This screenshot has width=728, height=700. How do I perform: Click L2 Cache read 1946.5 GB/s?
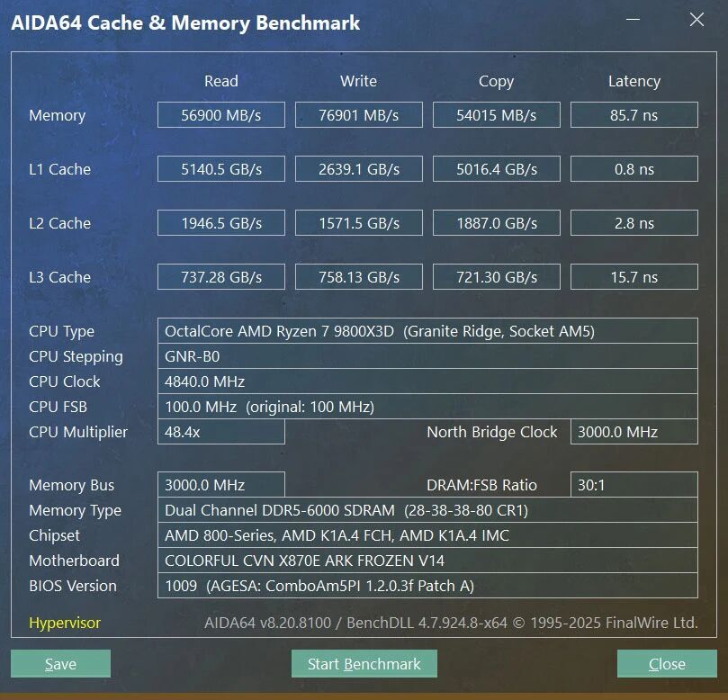[221, 223]
